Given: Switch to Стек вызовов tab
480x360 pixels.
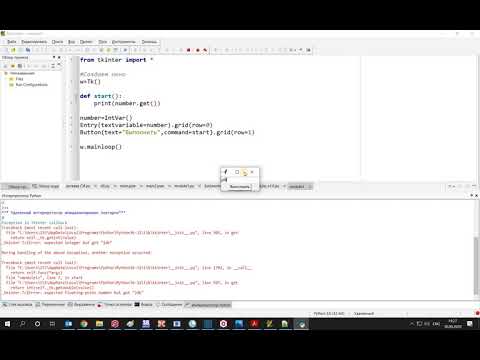Looking at the screenshot, I should tap(17, 305).
